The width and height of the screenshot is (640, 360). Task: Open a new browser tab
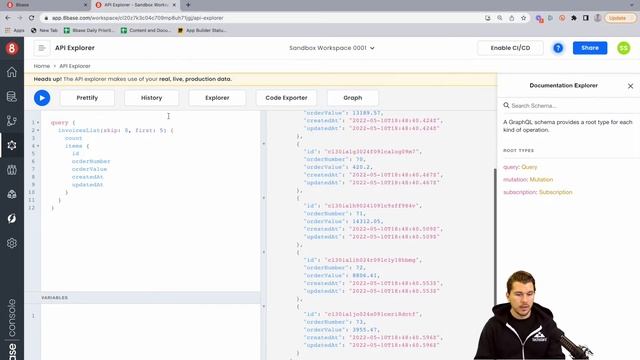coord(188,5)
